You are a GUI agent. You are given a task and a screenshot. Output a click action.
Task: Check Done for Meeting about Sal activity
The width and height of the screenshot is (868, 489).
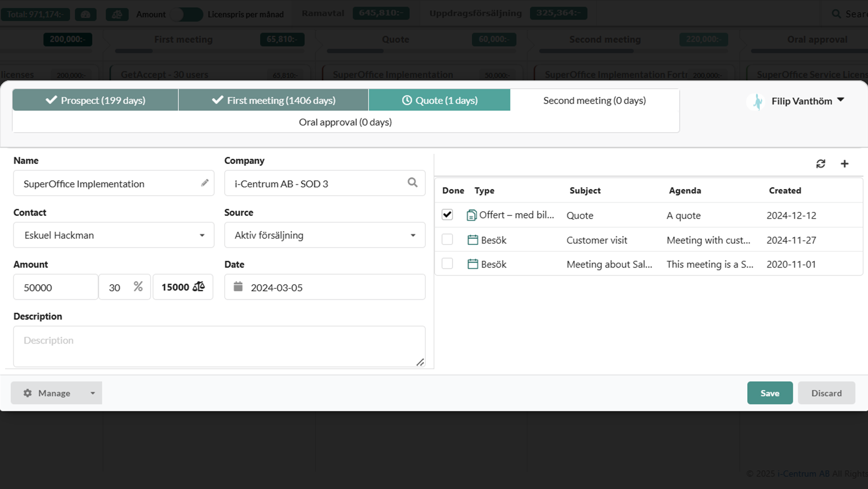[x=447, y=263]
